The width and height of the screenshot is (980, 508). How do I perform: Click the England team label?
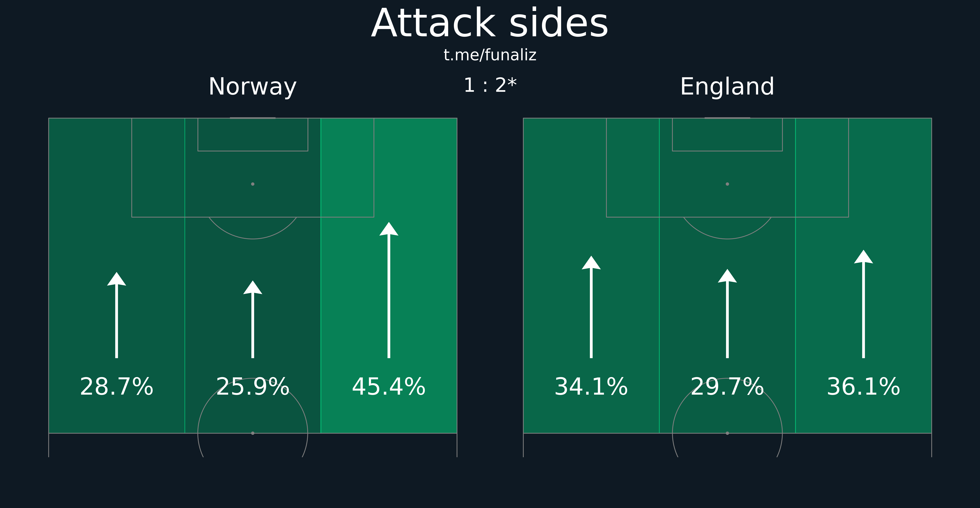pyautogui.click(x=727, y=87)
